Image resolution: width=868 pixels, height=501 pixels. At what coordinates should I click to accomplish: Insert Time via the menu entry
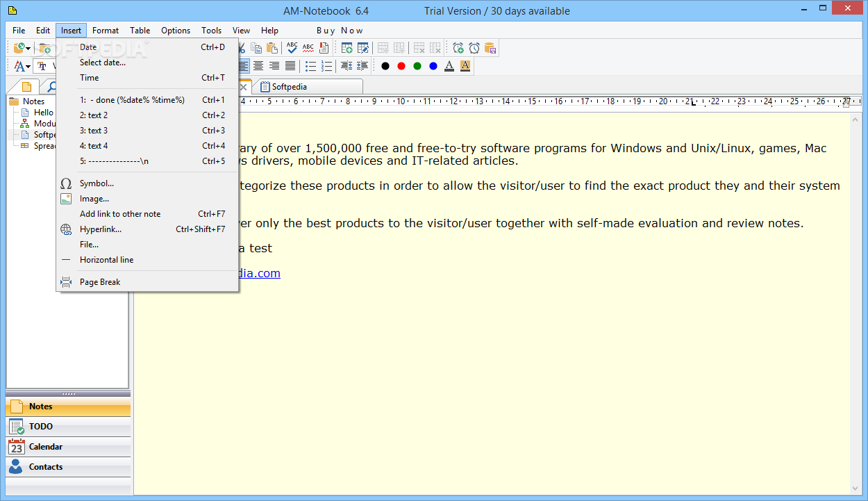tap(147, 78)
